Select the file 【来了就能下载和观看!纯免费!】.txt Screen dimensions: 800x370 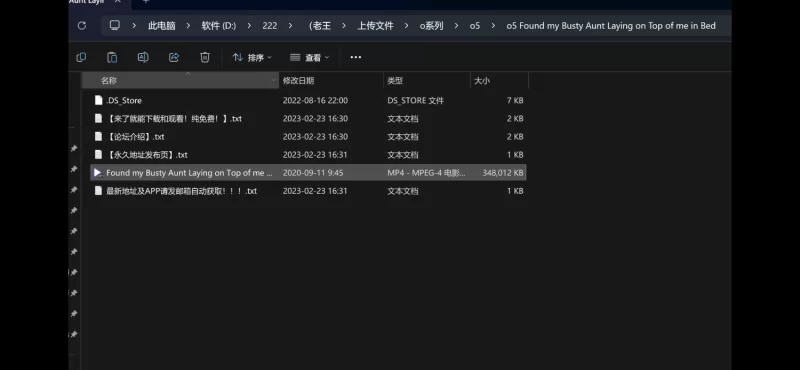tap(174, 118)
